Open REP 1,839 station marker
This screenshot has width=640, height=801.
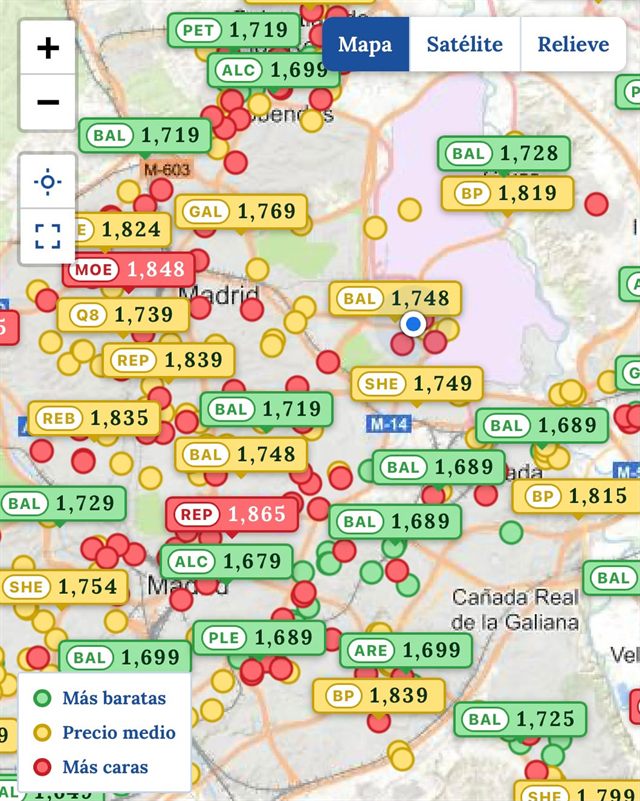coord(169,360)
